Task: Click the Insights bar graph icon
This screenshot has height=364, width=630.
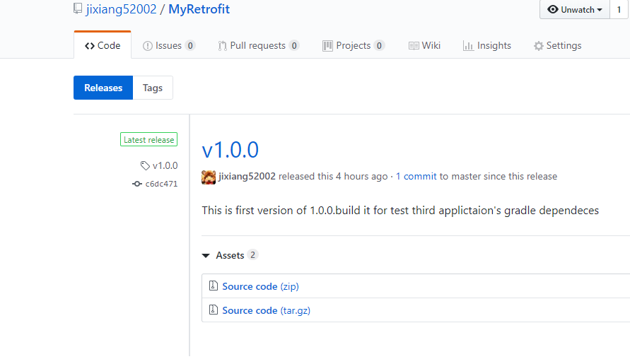Action: [x=468, y=46]
